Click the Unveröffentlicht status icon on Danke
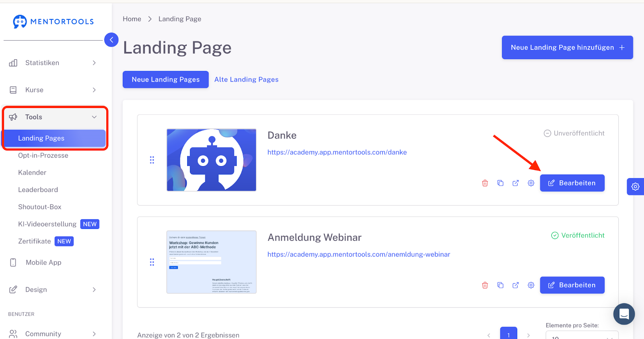The image size is (644, 339). click(x=547, y=133)
